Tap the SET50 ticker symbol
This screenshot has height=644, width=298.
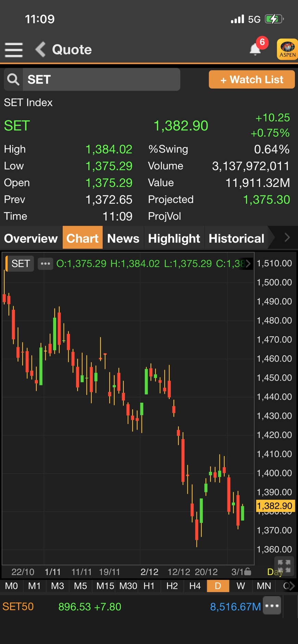coord(18,607)
